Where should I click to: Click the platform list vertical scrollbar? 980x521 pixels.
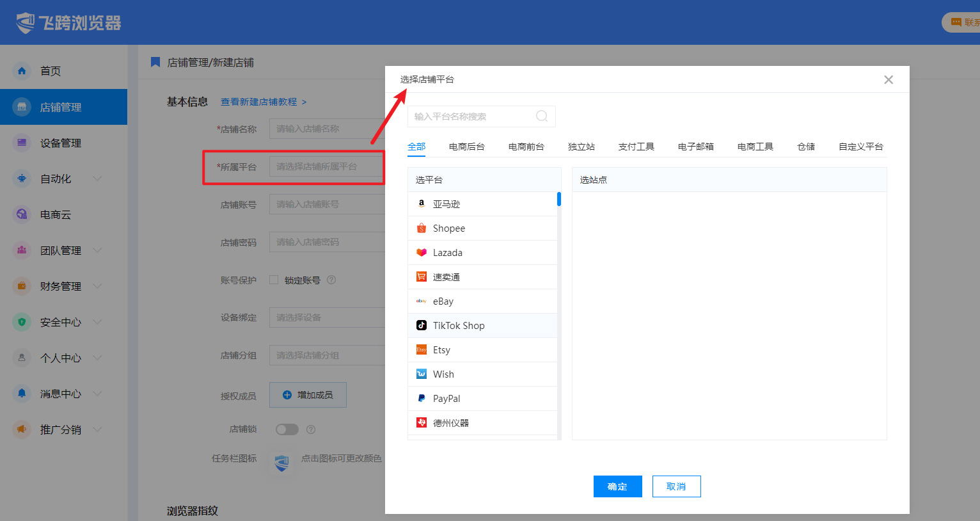coord(558,200)
